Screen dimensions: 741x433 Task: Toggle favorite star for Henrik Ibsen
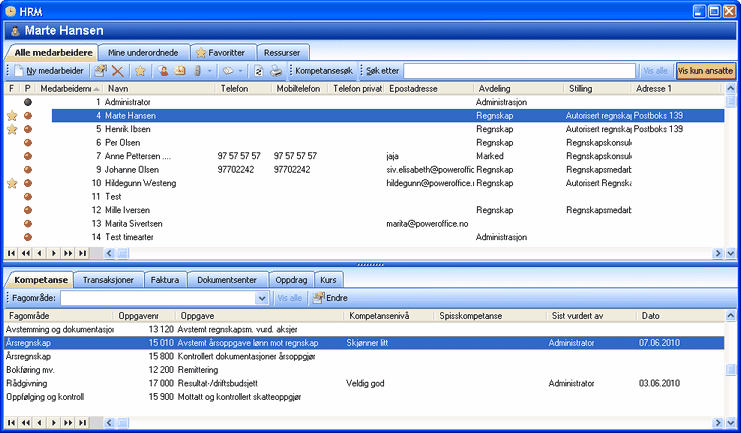point(12,129)
